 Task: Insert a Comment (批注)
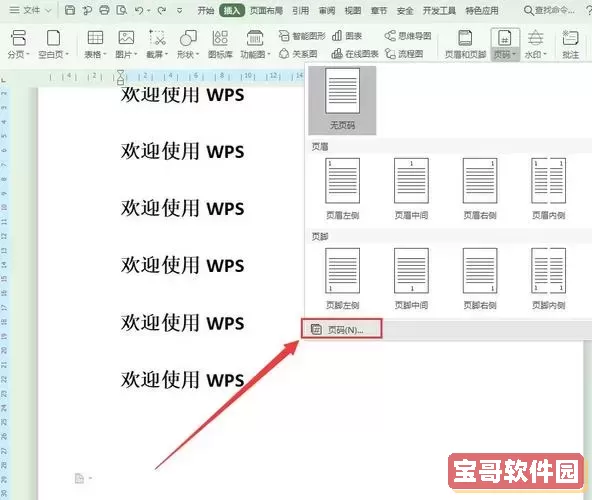click(570, 45)
